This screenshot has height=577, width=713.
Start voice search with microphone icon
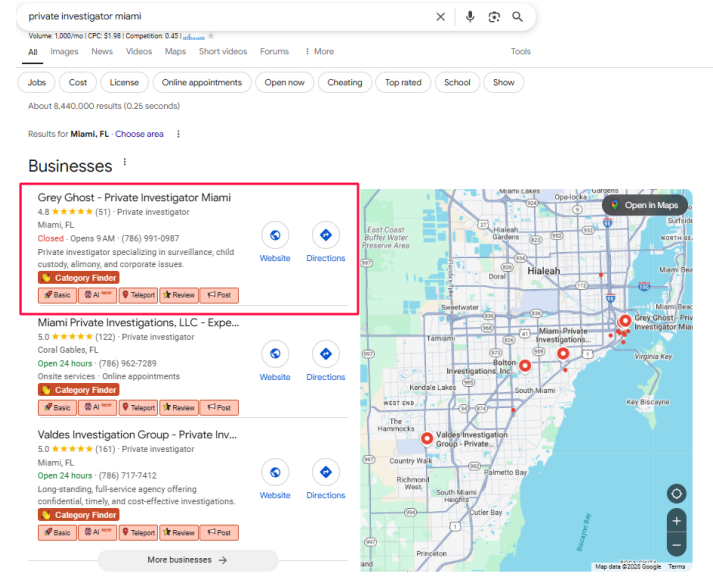point(470,17)
